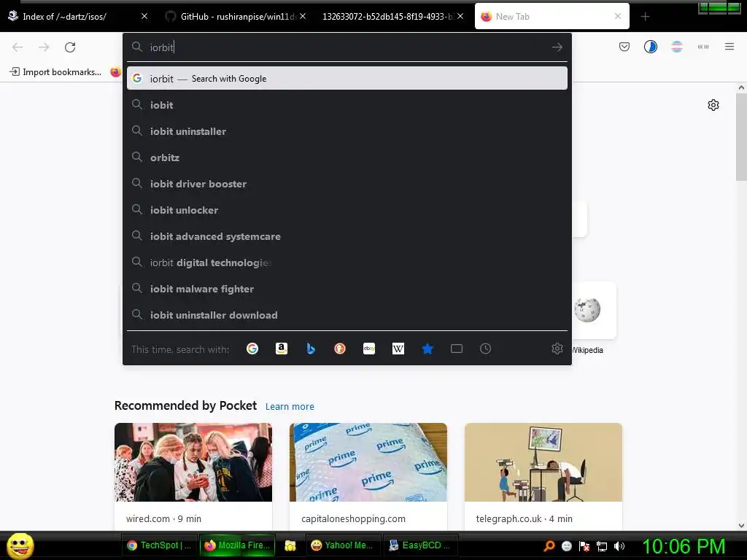Choose DuckDuckGo one-off search engine icon
The image size is (747, 560).
click(340, 349)
